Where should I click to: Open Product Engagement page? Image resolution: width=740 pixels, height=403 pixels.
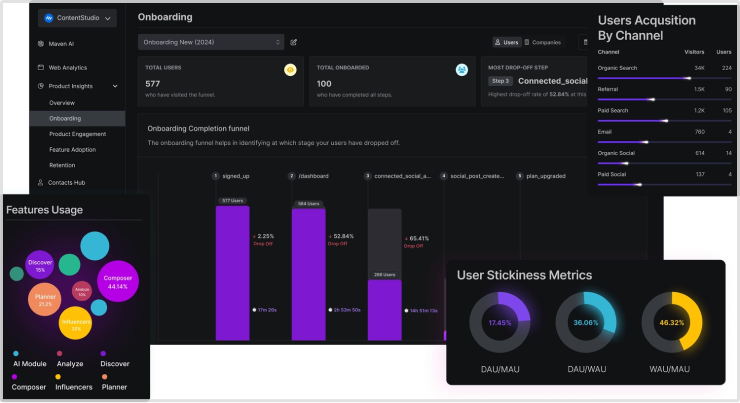(77, 134)
